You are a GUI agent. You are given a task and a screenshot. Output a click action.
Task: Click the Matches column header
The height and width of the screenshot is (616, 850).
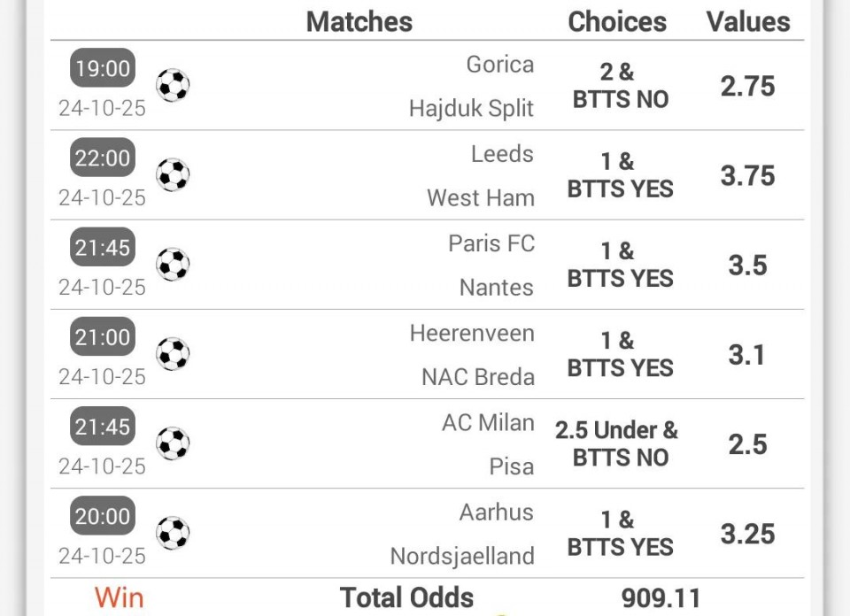(359, 21)
